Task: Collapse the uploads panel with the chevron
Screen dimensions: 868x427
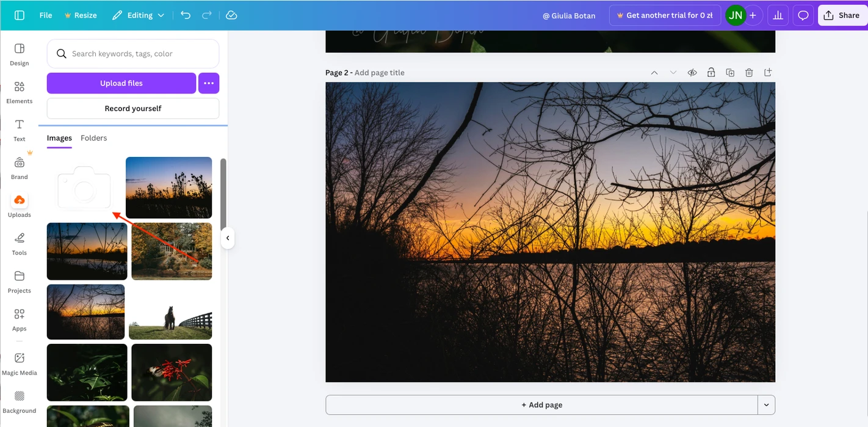Action: [228, 238]
